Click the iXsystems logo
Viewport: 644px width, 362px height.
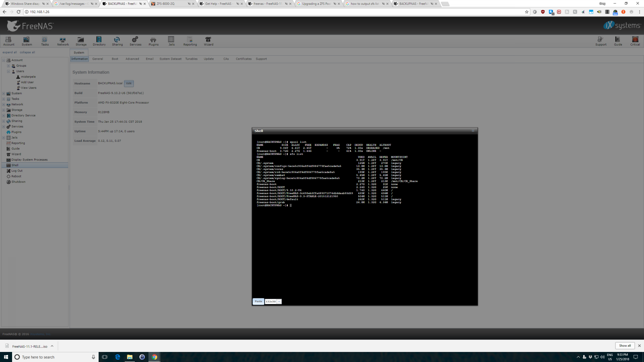click(622, 25)
